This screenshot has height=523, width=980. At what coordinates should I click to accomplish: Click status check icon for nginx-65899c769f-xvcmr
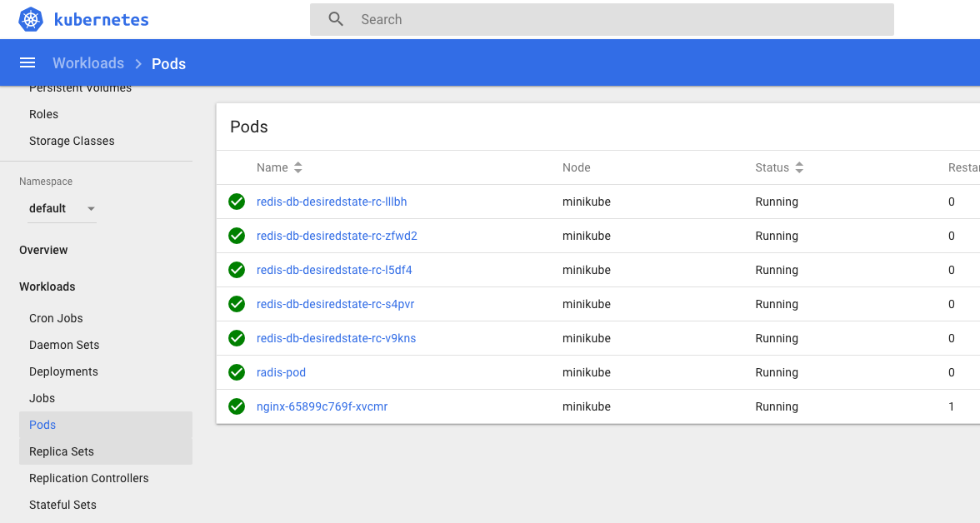coord(237,406)
